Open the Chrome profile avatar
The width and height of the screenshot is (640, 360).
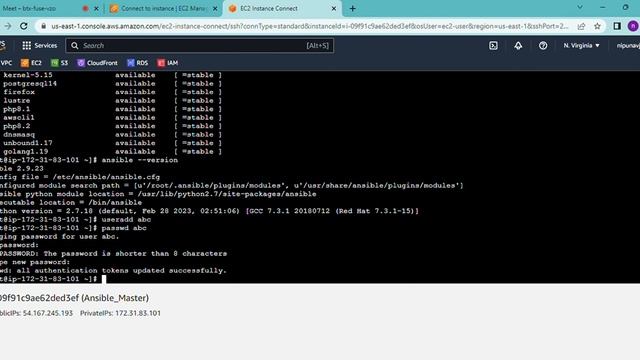click(633, 26)
